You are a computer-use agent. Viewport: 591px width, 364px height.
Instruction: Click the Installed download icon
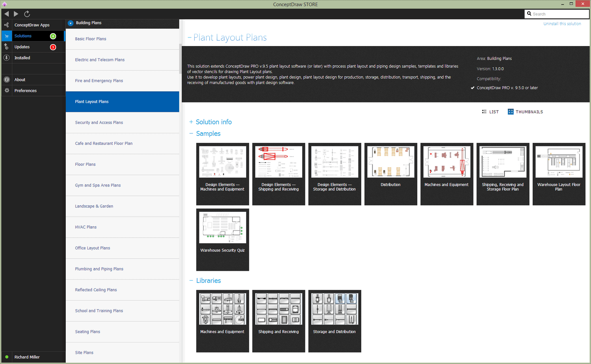(7, 58)
